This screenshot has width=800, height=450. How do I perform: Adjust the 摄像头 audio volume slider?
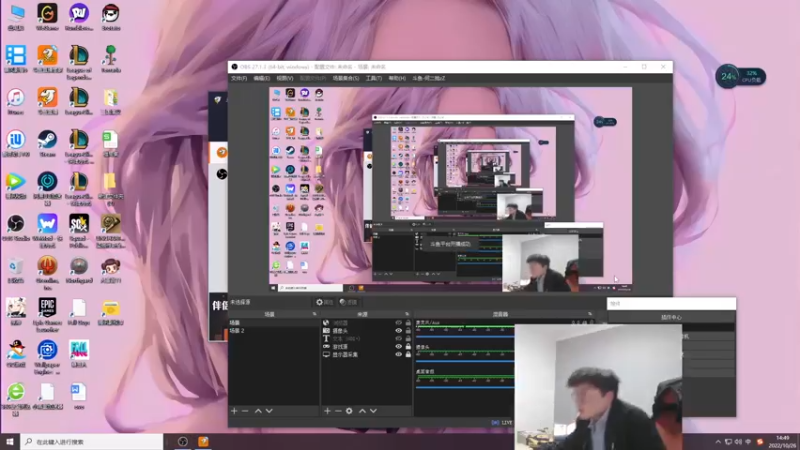[x=465, y=361]
